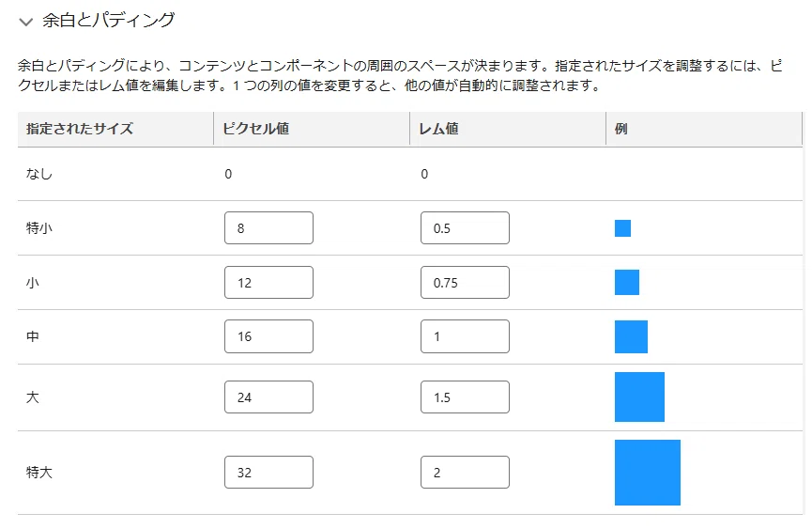The width and height of the screenshot is (812, 529).
Task: Click the 大 rem value field showing 1.5
Action: pyautogui.click(x=465, y=397)
